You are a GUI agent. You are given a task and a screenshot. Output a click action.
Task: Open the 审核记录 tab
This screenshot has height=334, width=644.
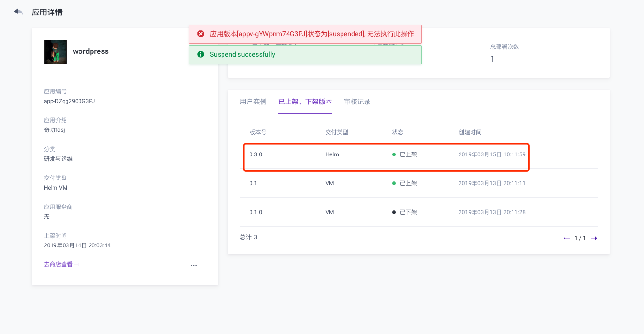(357, 102)
